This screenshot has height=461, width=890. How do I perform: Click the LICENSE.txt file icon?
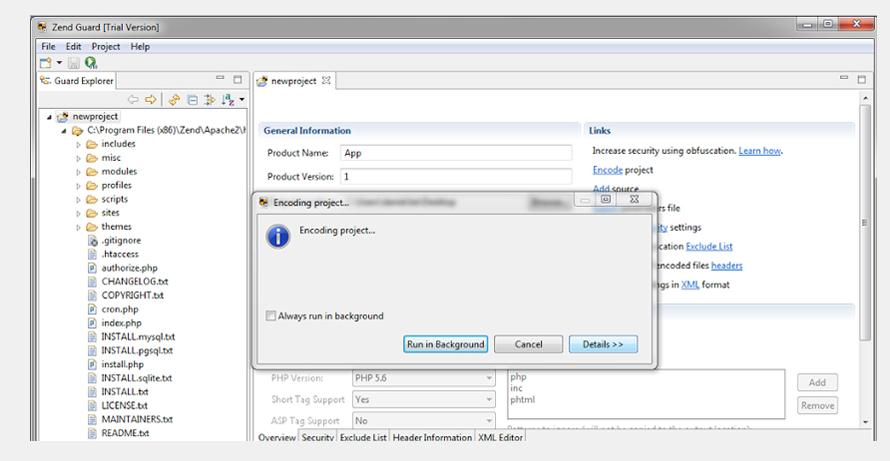click(x=92, y=406)
